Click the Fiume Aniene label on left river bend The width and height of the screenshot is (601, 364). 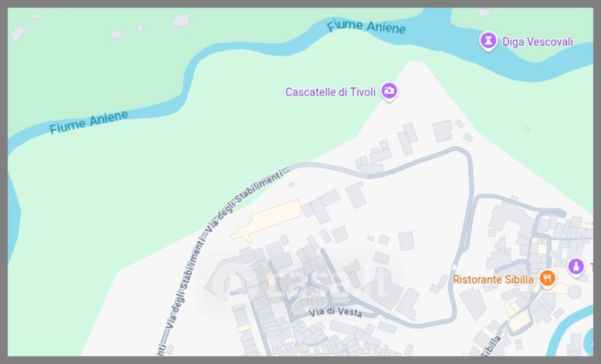click(x=89, y=122)
